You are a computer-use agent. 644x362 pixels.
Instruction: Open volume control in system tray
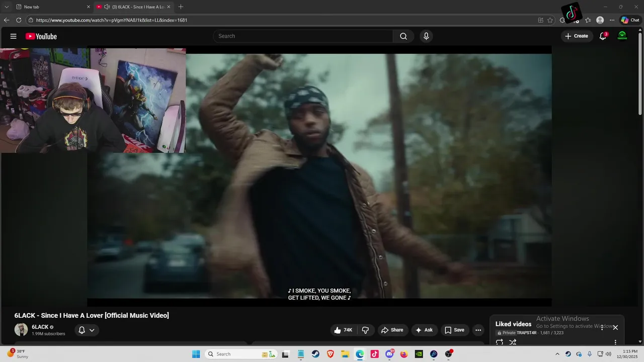pos(608,354)
